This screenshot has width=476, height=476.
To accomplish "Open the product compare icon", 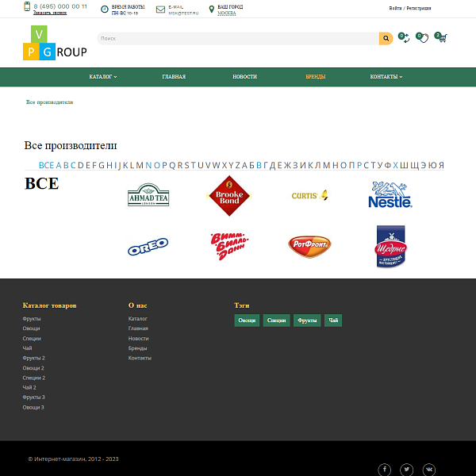I will point(404,37).
